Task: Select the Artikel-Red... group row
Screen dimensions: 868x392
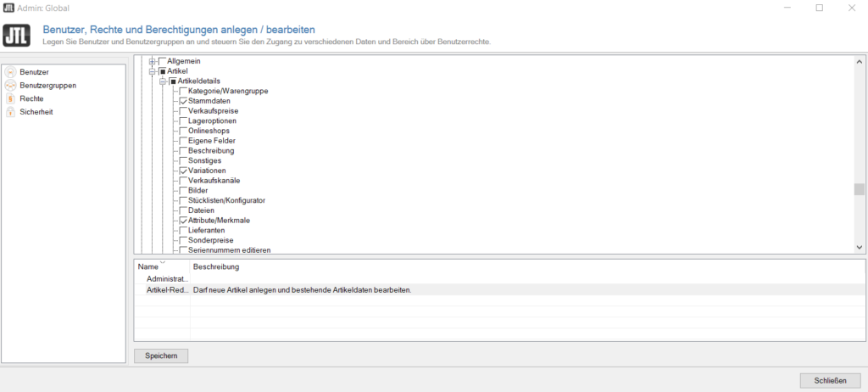Action: 166,290
